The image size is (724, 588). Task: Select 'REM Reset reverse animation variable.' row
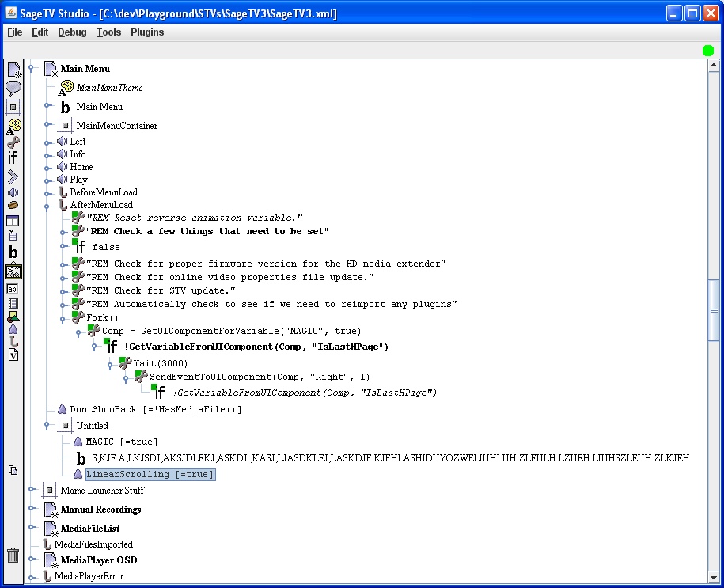point(195,218)
